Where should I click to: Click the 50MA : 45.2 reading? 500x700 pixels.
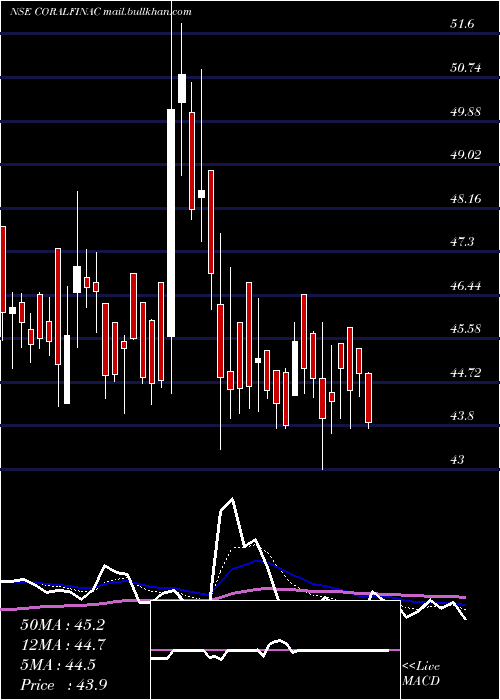coord(62,625)
